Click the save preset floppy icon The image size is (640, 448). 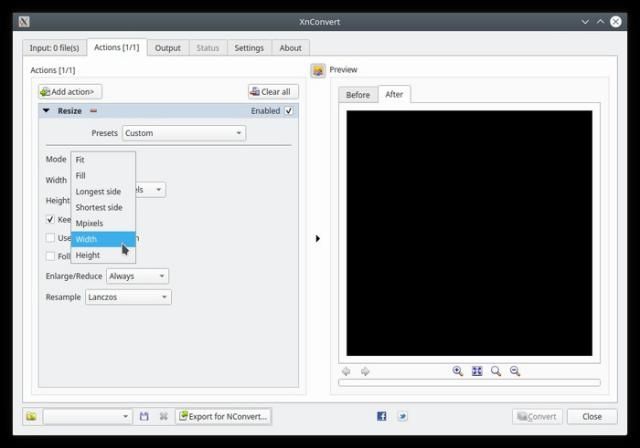point(144,416)
